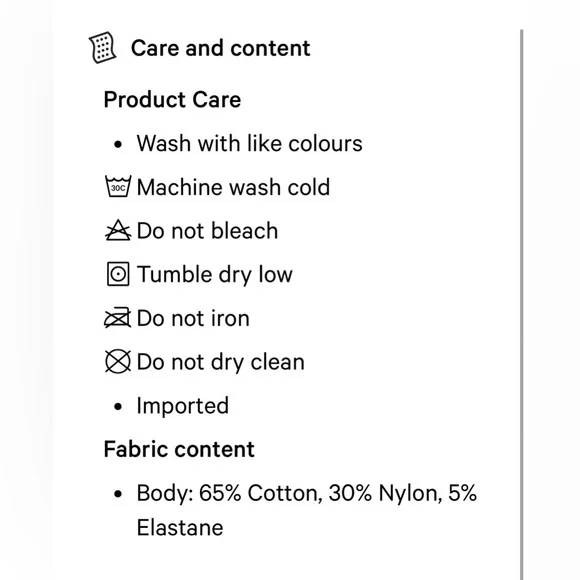Click the crossed-out circle dry clean icon
This screenshot has width=580, height=580.
118,361
